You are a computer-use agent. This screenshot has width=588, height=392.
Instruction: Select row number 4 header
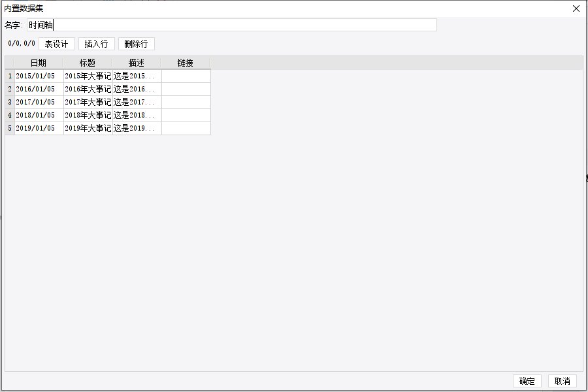coord(10,116)
